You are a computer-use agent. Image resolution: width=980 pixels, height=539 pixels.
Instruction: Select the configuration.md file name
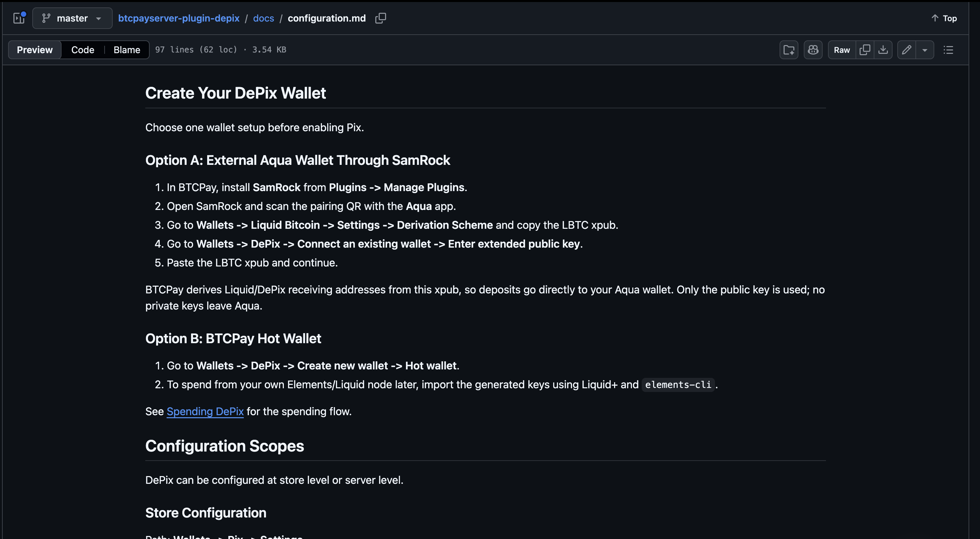[327, 18]
